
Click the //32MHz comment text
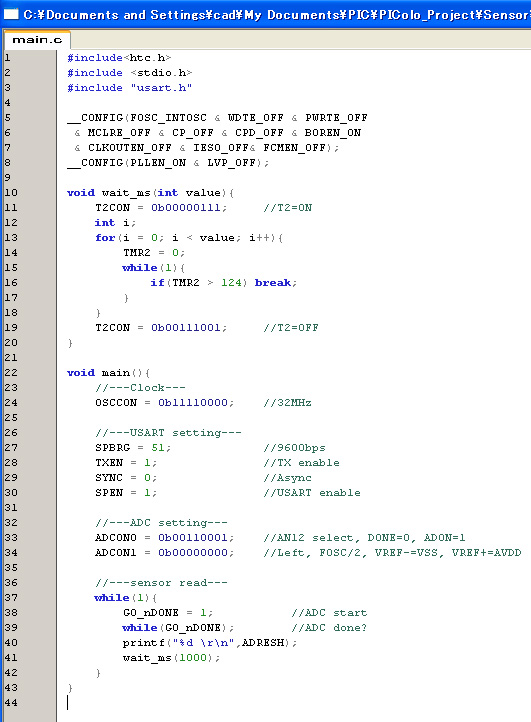[287, 402]
